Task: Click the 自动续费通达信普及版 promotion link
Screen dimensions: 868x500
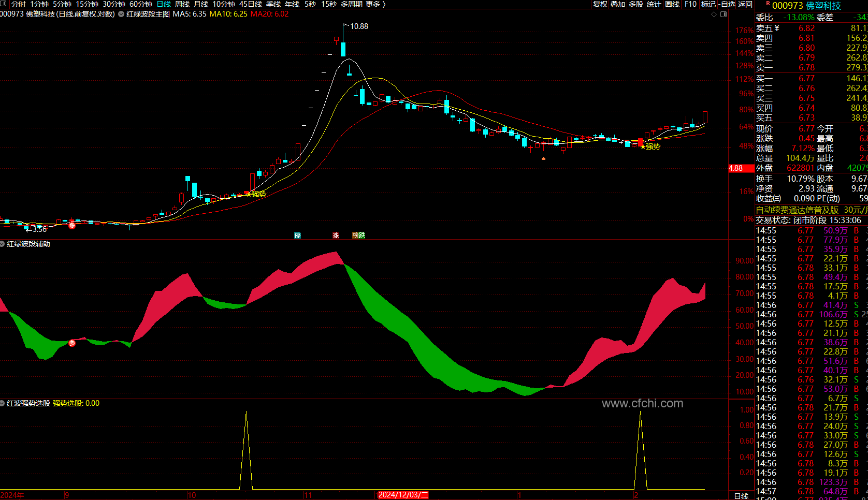Action: coord(797,210)
